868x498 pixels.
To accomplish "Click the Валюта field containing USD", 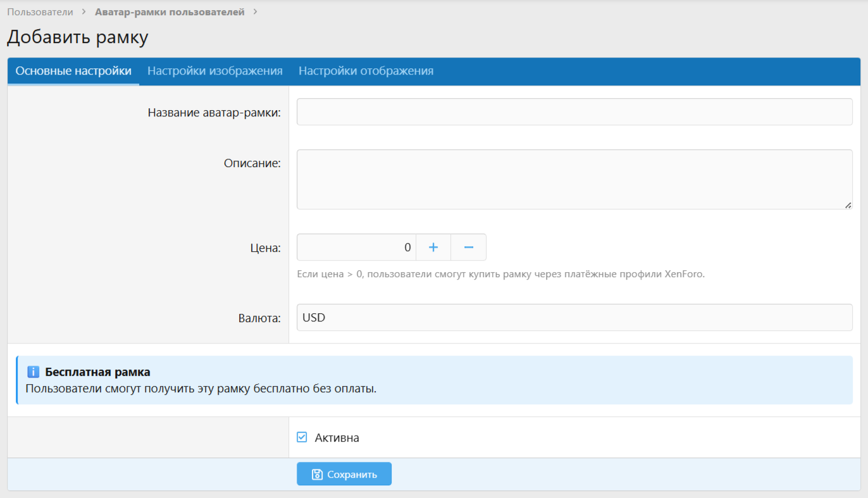I will [574, 318].
